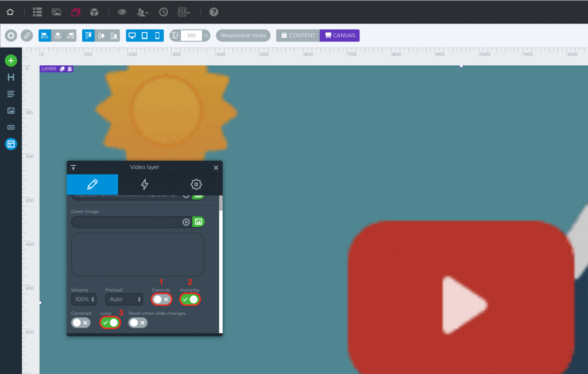This screenshot has height=374, width=588.
Task: Open Responsive tricks
Action: click(243, 36)
